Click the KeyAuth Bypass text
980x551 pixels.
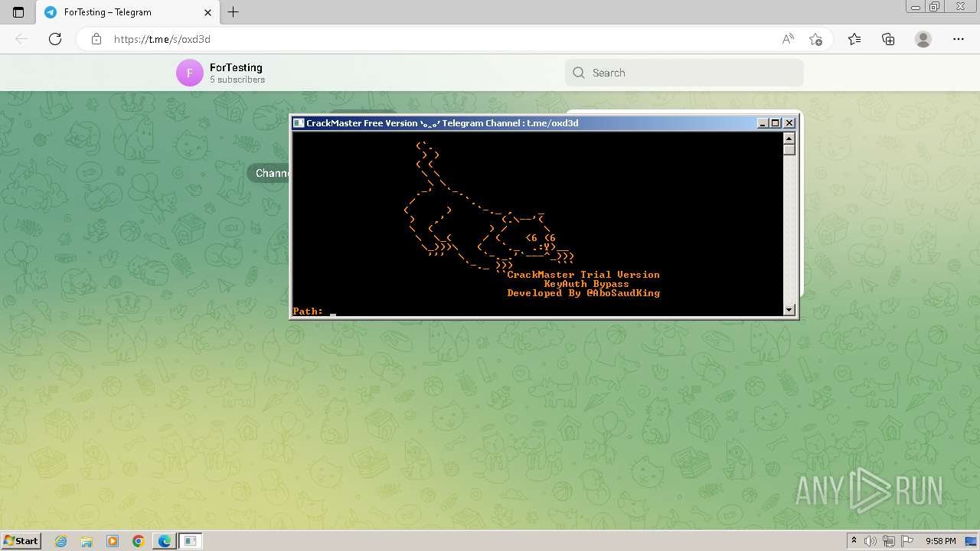point(586,284)
